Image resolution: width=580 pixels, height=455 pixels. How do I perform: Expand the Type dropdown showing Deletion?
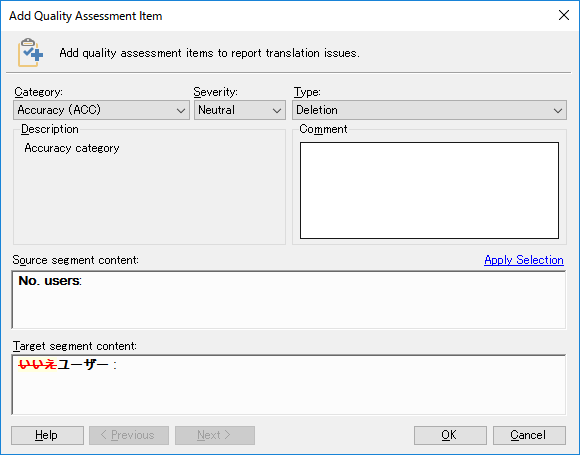429,110
